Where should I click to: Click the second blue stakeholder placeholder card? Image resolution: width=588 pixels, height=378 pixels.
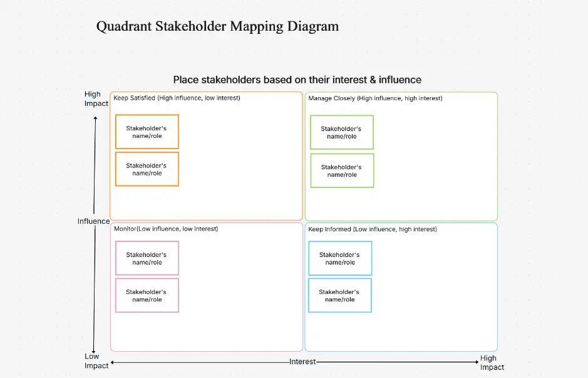point(340,295)
